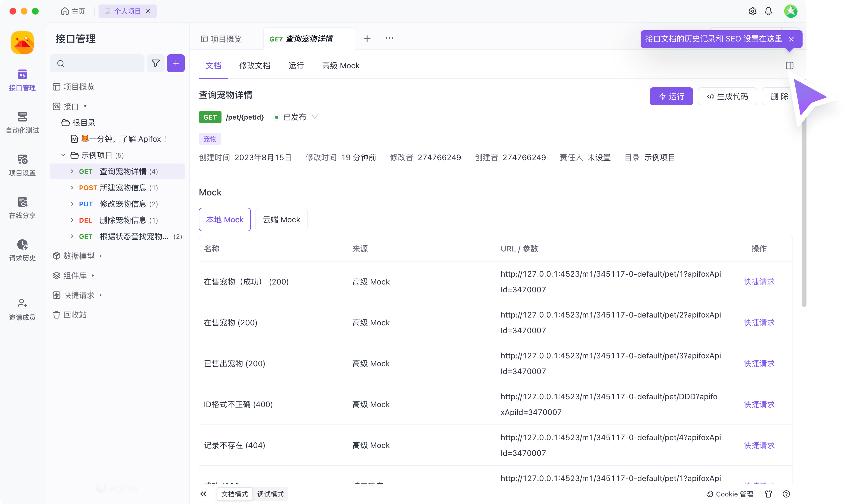Open 在线分享 in the sidebar
Screen dimensions: 851x504
tap(22, 208)
